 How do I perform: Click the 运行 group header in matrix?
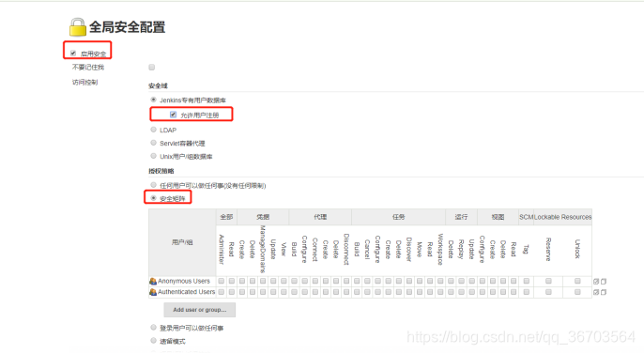pos(461,217)
